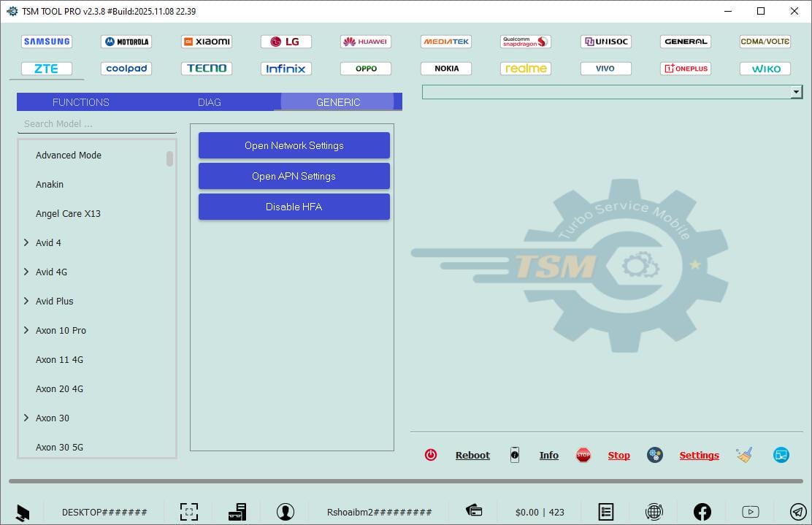The height and width of the screenshot is (525, 812).
Task: Click the Disable HFA button
Action: point(294,207)
